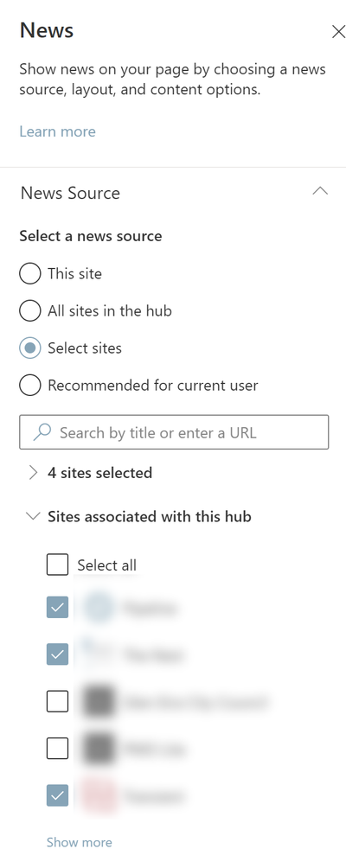Click the magnifier icon in search box
The height and width of the screenshot is (868, 346).
click(x=42, y=431)
